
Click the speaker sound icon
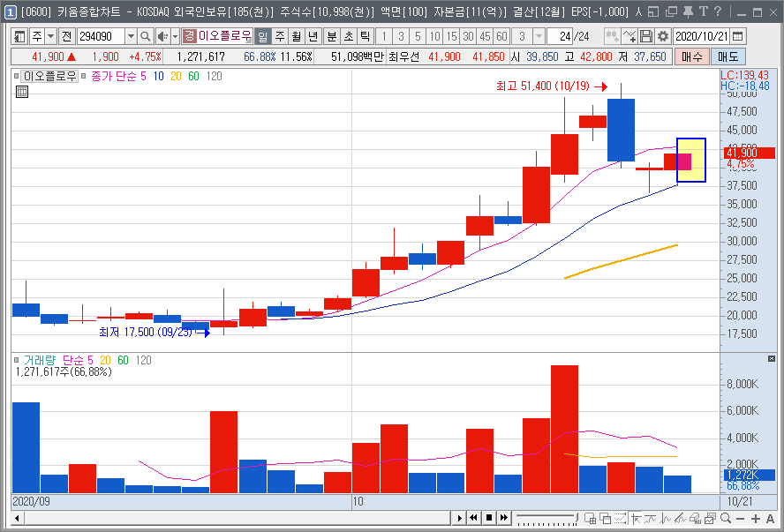coord(162,36)
